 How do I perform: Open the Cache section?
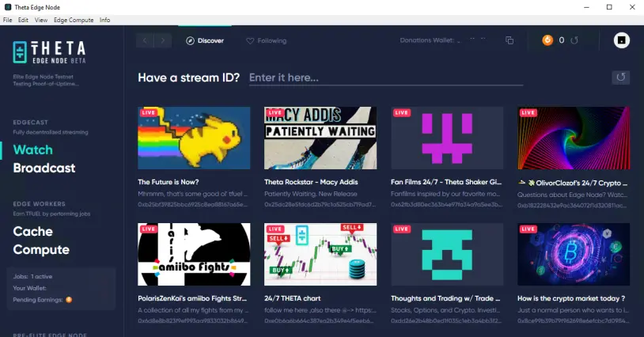33,232
